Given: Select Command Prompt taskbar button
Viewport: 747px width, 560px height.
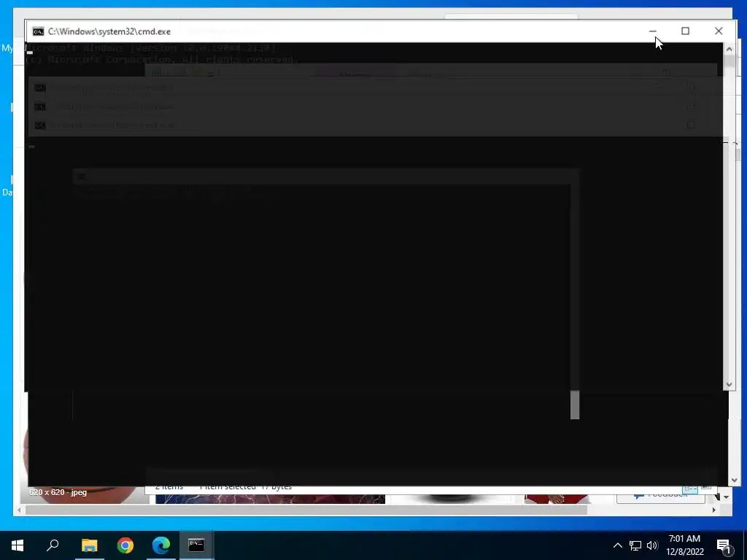Looking at the screenshot, I should [x=196, y=545].
